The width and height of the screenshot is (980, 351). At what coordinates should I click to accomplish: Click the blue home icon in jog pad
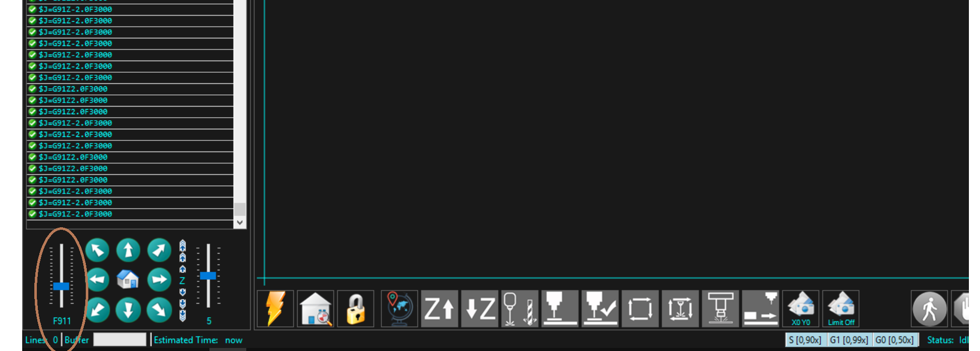pos(128,279)
